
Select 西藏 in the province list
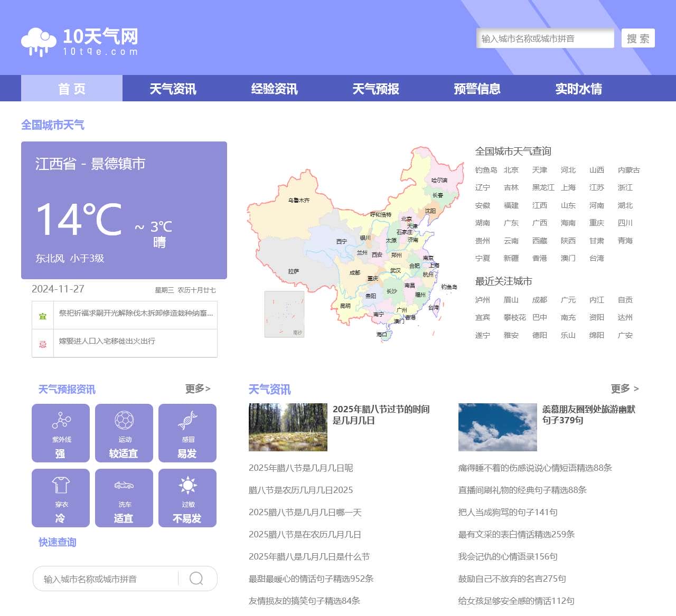(x=540, y=241)
